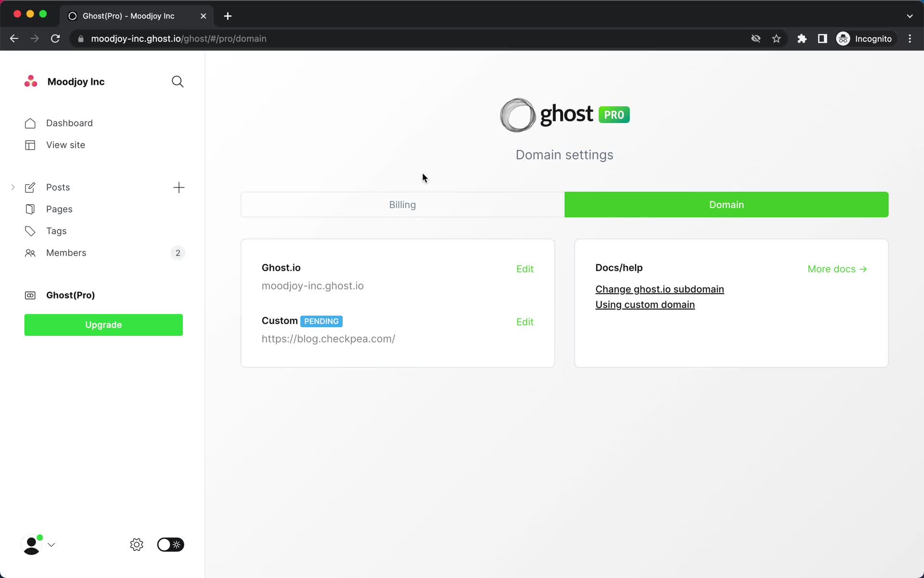The image size is (924, 578).
Task: Open a new browser tab
Action: click(228, 16)
